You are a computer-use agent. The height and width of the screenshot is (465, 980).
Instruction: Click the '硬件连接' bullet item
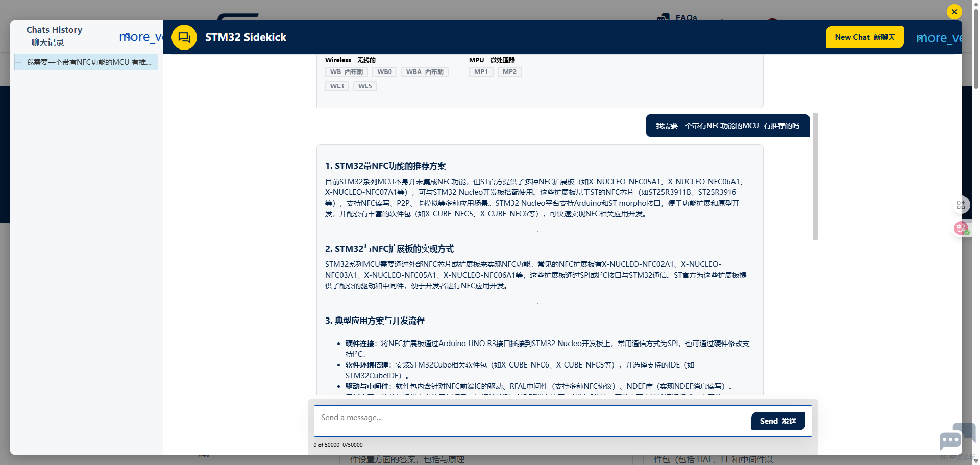pyautogui.click(x=547, y=349)
